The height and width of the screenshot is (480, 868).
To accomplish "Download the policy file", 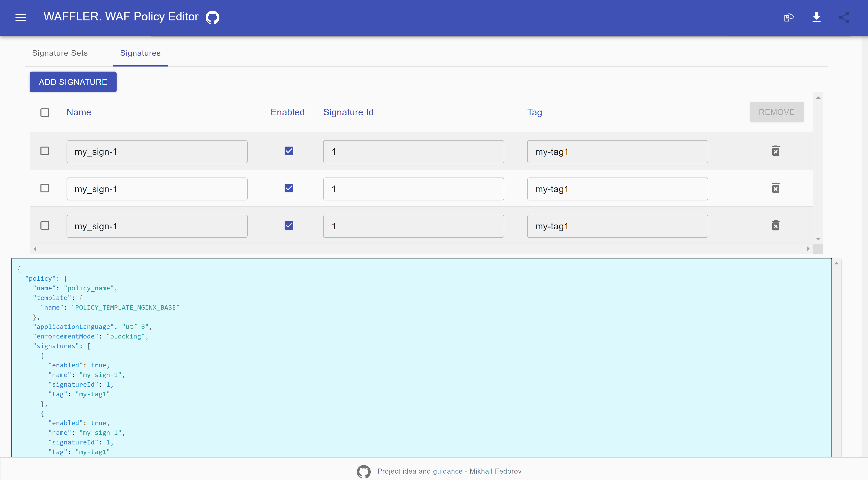I will (x=816, y=17).
